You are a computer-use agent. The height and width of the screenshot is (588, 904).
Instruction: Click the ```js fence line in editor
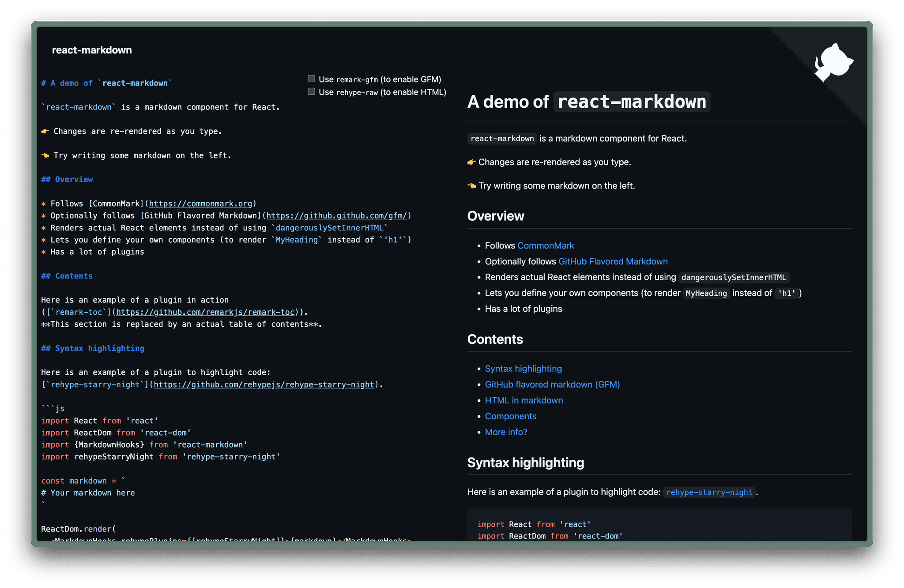click(53, 408)
